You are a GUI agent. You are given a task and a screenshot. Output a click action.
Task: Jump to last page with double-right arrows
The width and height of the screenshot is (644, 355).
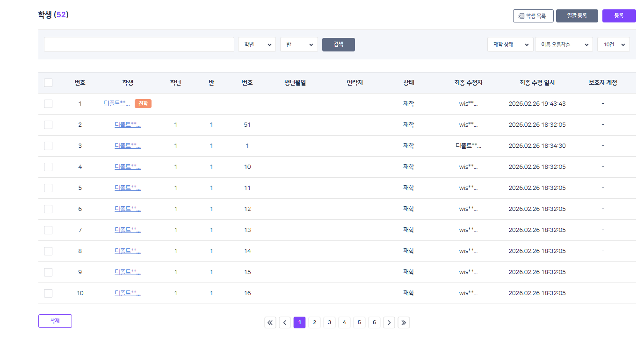coord(404,322)
